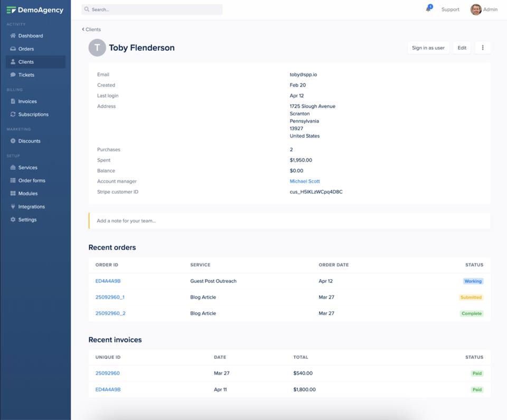Image resolution: width=507 pixels, height=420 pixels.
Task: Click Toby Flenderson's avatar circle
Action: pyautogui.click(x=97, y=47)
